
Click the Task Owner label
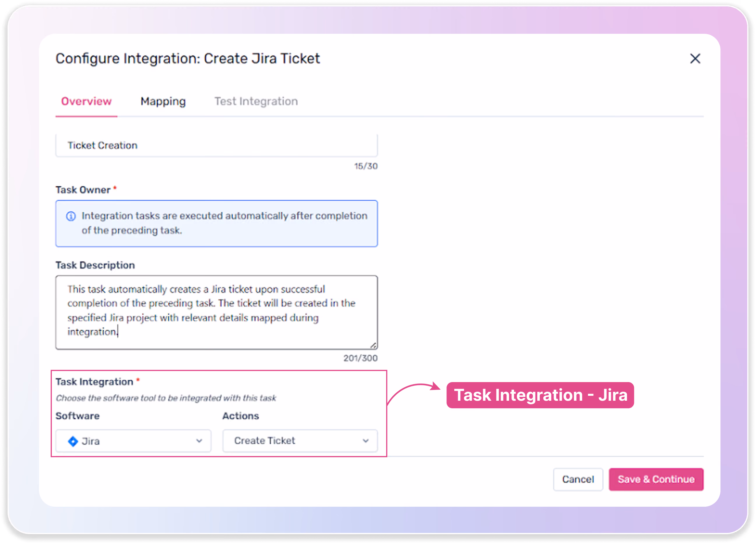(x=83, y=190)
